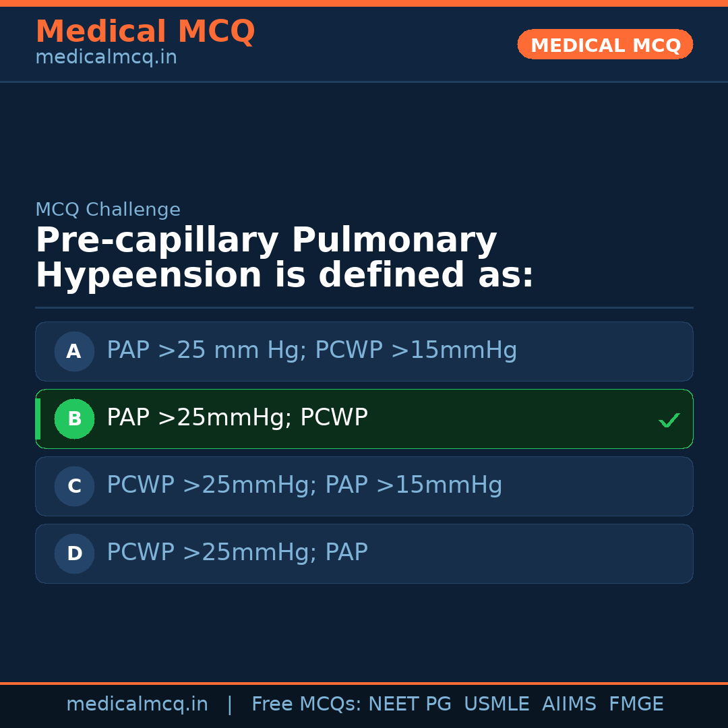The height and width of the screenshot is (728, 728).
Task: Click the 'MCQ Challenge' label
Action: coord(108,210)
